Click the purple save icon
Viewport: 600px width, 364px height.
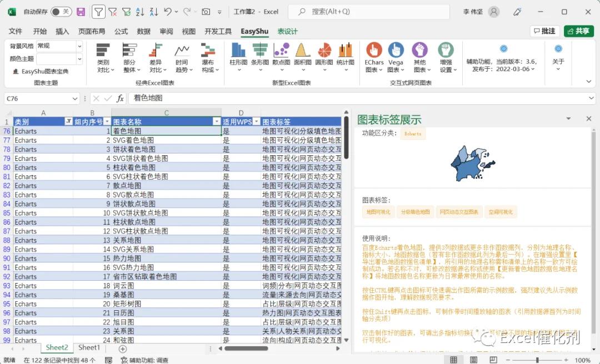pyautogui.click(x=81, y=12)
